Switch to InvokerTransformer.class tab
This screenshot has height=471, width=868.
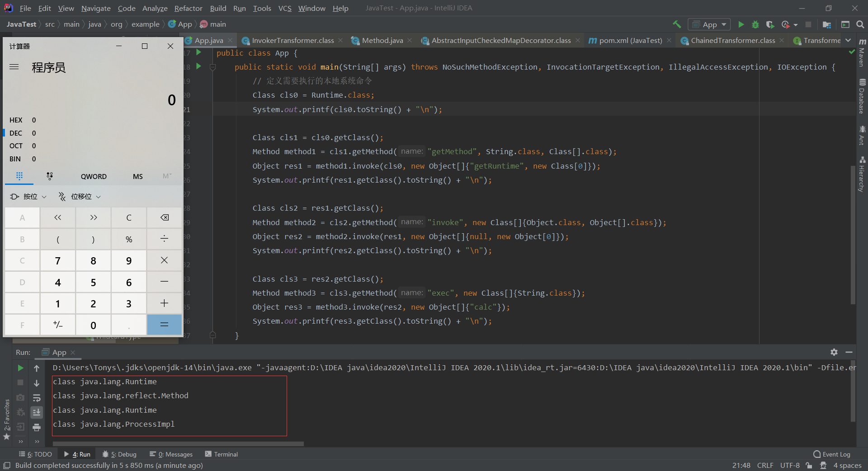[x=292, y=40]
